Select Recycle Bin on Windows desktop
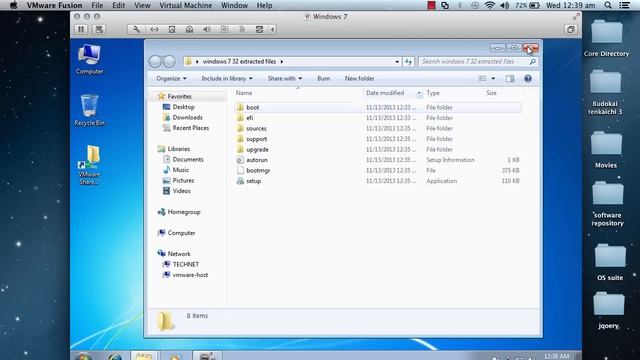The image size is (640, 360). pyautogui.click(x=89, y=110)
